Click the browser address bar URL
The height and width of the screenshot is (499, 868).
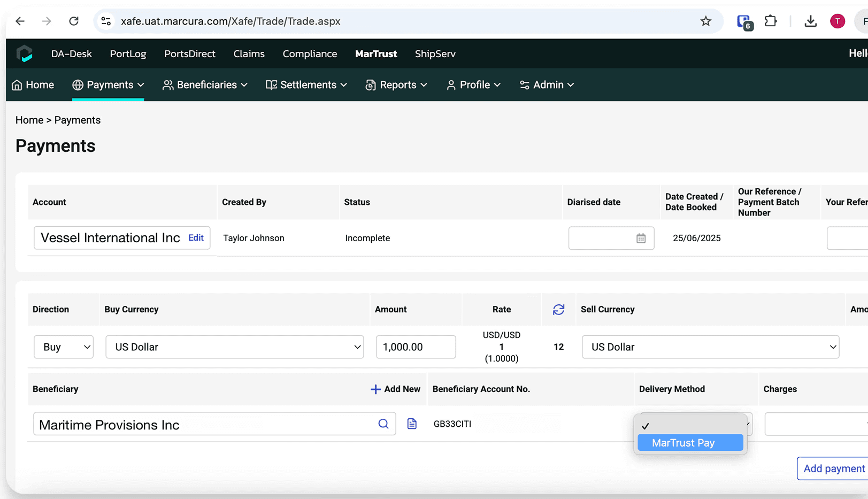[x=231, y=21]
